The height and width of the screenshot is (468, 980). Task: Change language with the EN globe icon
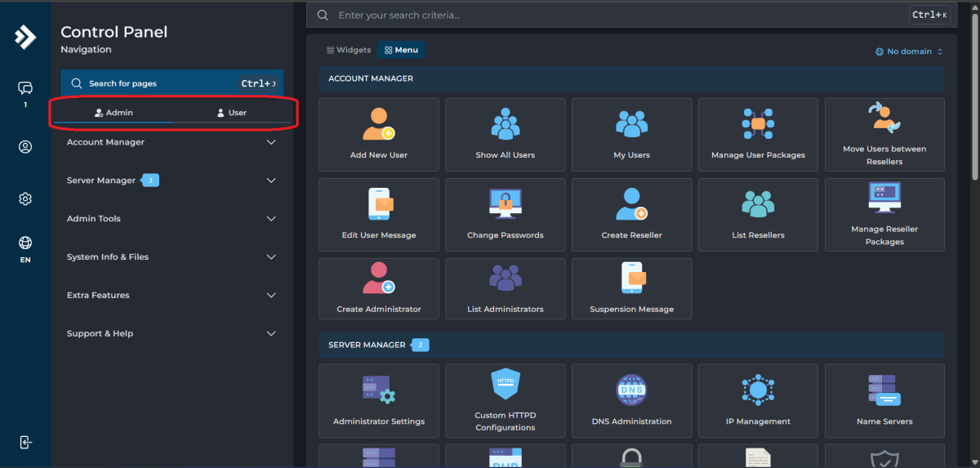pyautogui.click(x=25, y=248)
